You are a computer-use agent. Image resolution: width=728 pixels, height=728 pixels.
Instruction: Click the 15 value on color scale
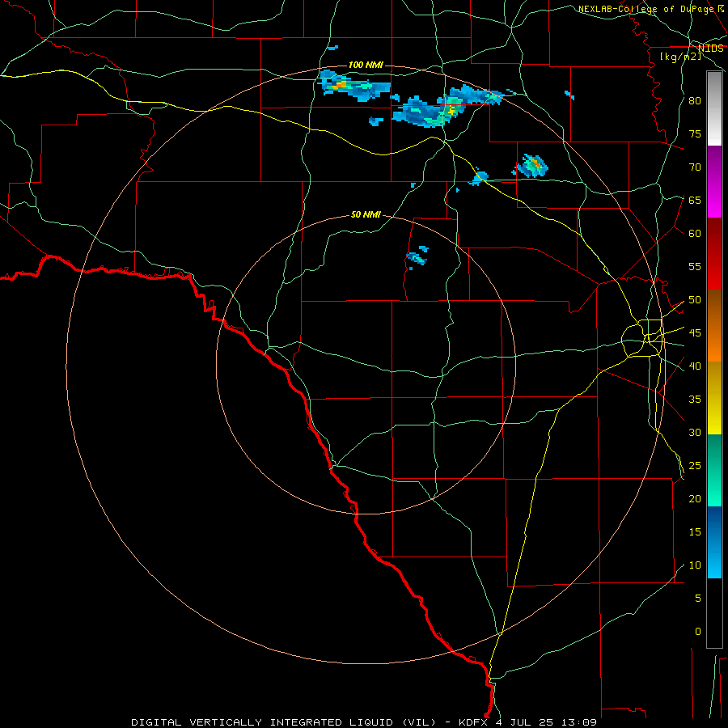[695, 532]
